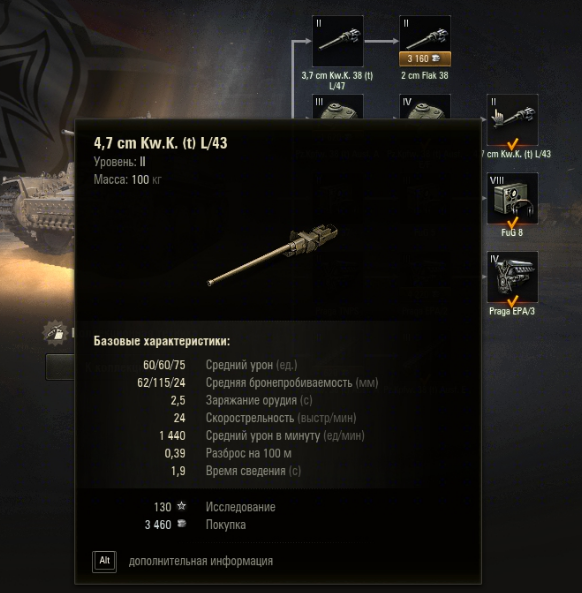The image size is (582, 593).
Task: Select the 4,7 cm Kw.K. (t) L/43 gun icon
Action: tap(512, 120)
